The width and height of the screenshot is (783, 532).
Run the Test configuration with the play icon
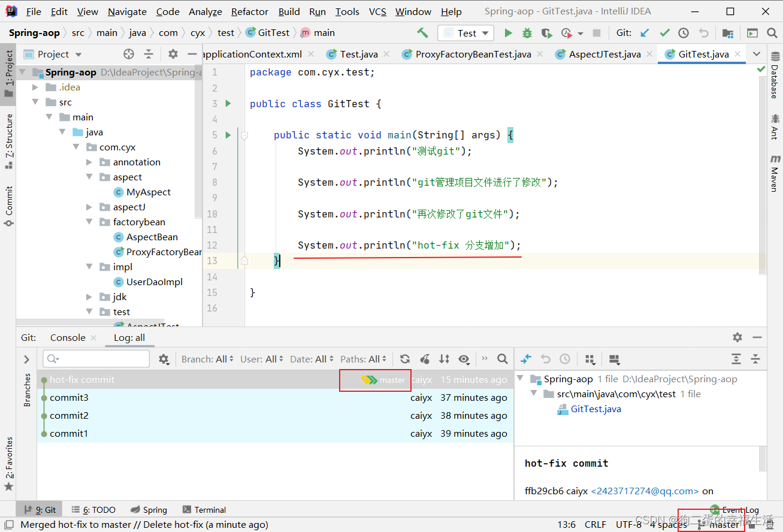pos(508,33)
